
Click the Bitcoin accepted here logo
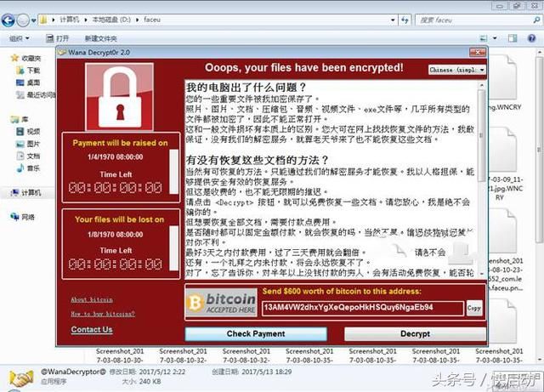click(x=221, y=303)
